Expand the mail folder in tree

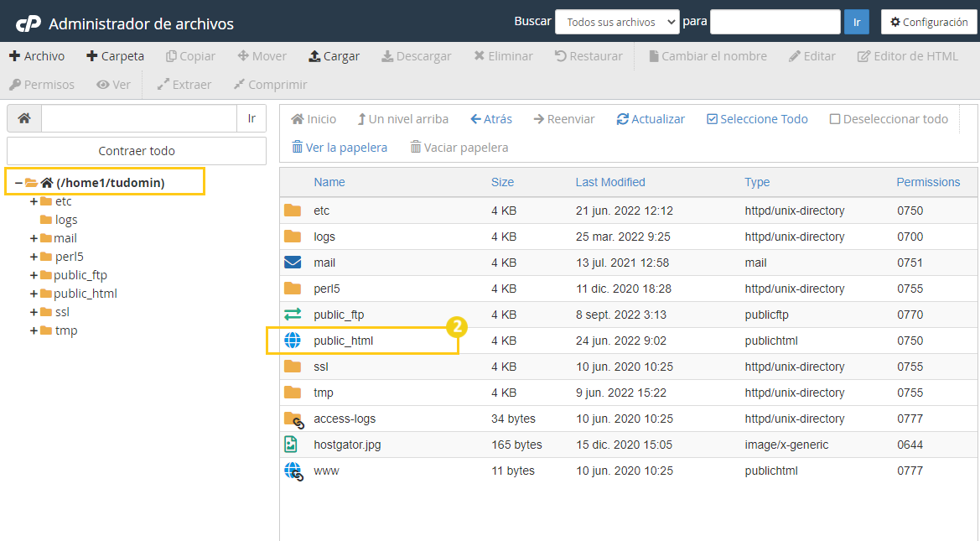click(34, 238)
